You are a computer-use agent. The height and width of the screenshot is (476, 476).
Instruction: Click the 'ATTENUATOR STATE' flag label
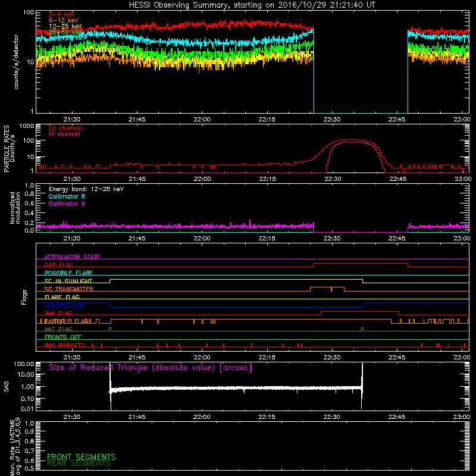pyautogui.click(x=72, y=257)
